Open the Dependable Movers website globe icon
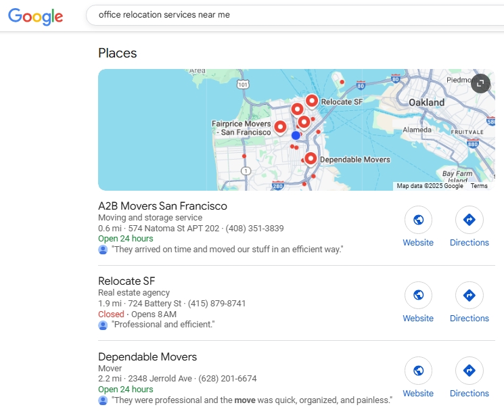The width and height of the screenshot is (504, 420). pyautogui.click(x=418, y=371)
